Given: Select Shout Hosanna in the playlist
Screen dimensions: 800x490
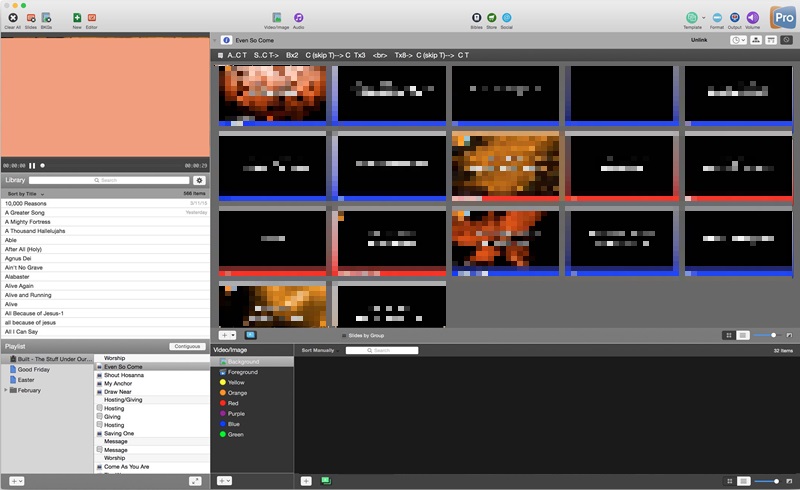Looking at the screenshot, I should [x=124, y=375].
